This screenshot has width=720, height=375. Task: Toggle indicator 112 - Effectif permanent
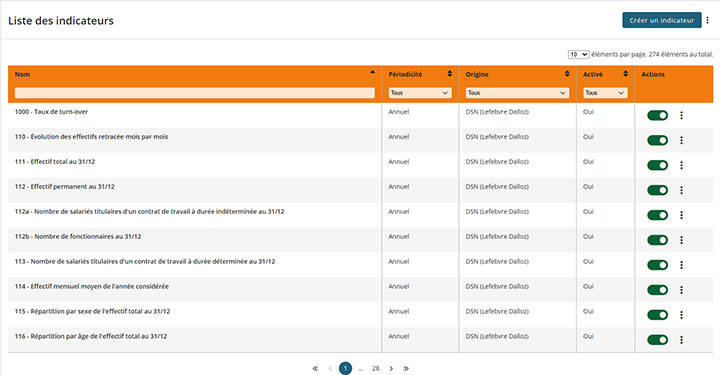pyautogui.click(x=658, y=190)
